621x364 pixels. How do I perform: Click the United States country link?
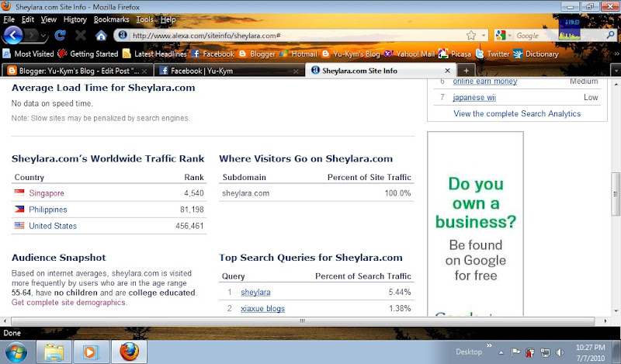(x=53, y=226)
